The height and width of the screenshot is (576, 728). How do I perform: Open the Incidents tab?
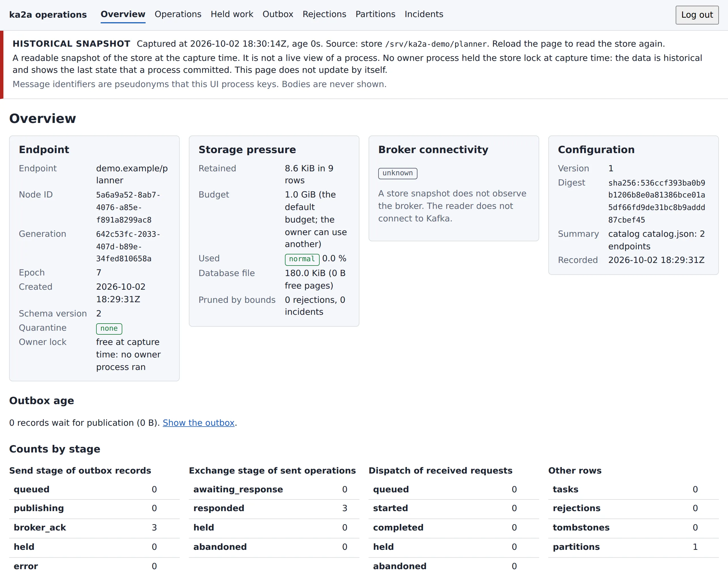424,14
